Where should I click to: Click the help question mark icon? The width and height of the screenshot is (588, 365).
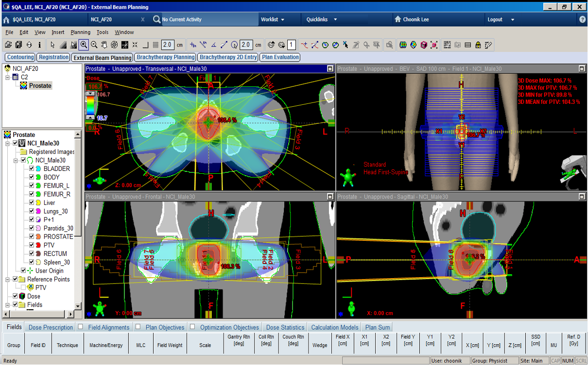(582, 19)
